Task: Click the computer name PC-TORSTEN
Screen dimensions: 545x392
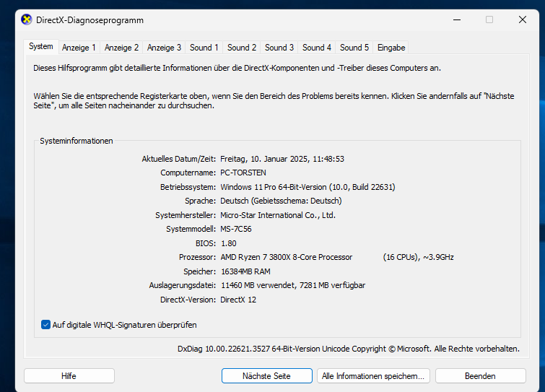Action: [243, 173]
